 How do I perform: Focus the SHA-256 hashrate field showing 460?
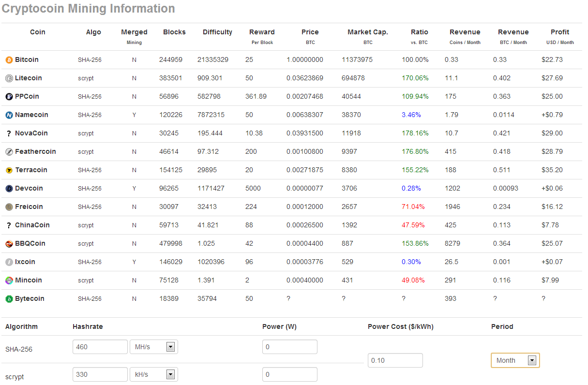click(100, 347)
